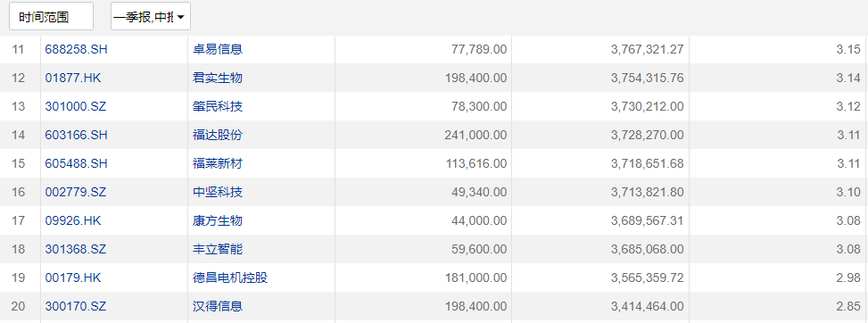Open 福达股份 stock name link
This screenshot has width=868, height=323.
[218, 136]
